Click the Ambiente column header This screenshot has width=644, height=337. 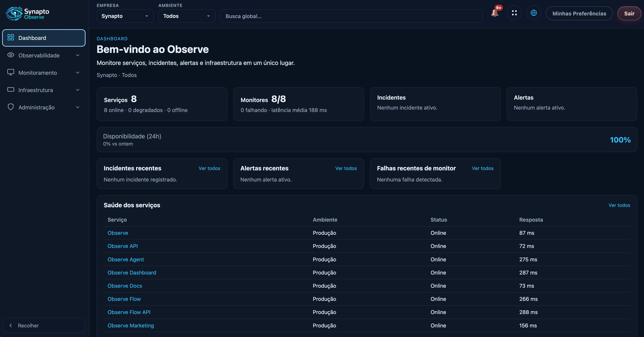[x=325, y=220]
